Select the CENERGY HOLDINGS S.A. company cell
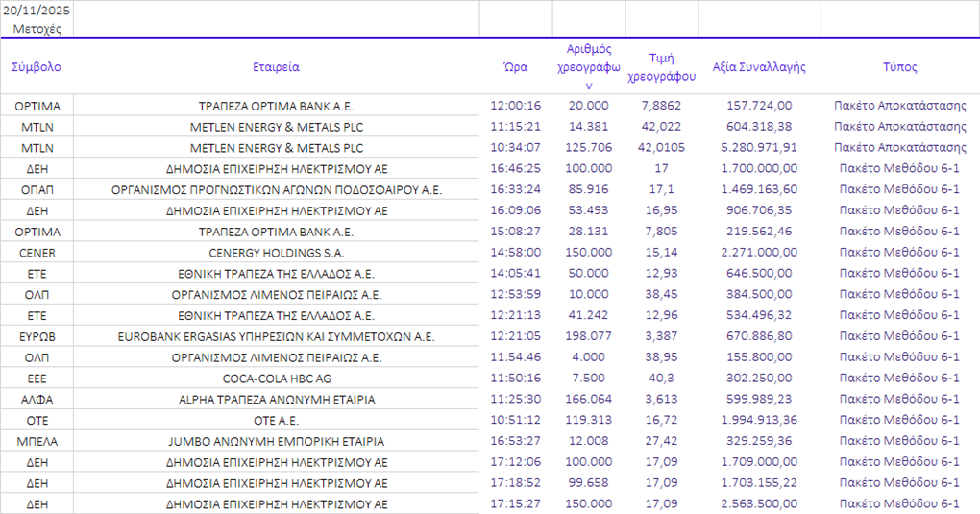The image size is (980, 514). [x=276, y=253]
